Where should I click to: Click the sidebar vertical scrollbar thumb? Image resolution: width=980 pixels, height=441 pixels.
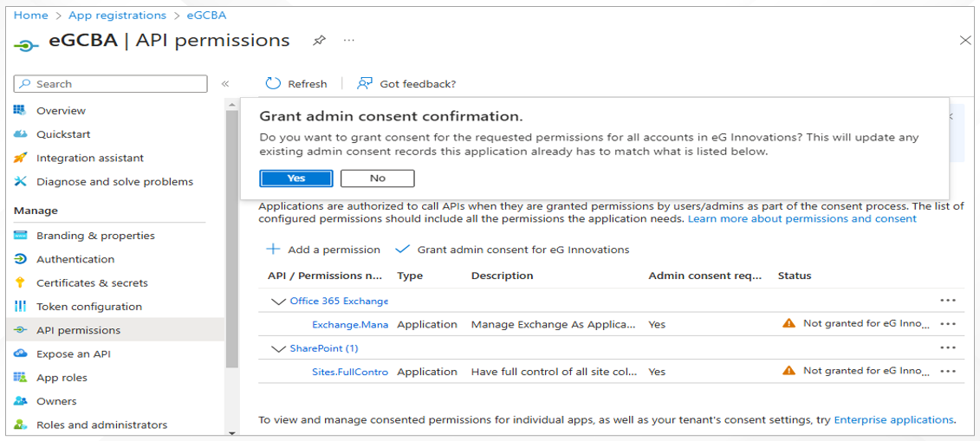coord(232,238)
